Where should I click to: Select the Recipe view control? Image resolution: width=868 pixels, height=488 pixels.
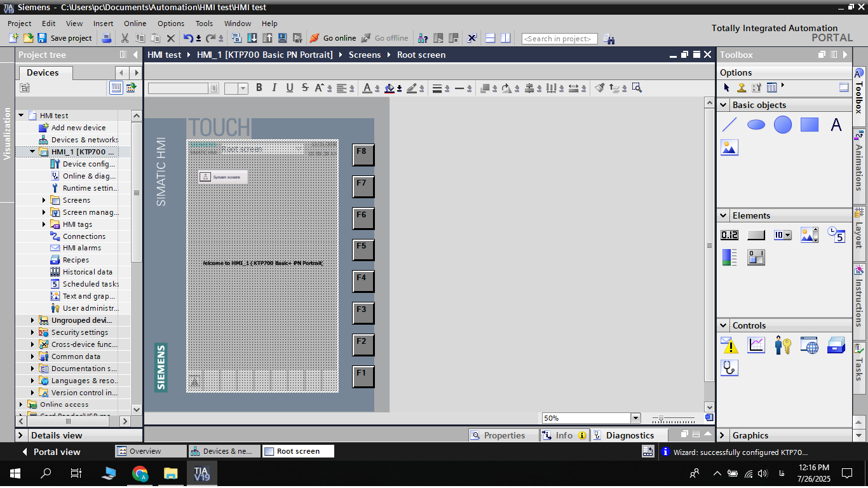pyautogui.click(x=836, y=345)
